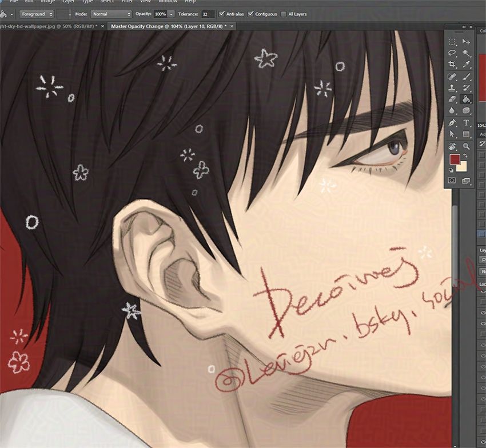Select the Master Opacity Change document tab
Image resolution: width=486 pixels, height=448 pixels.
tap(169, 26)
